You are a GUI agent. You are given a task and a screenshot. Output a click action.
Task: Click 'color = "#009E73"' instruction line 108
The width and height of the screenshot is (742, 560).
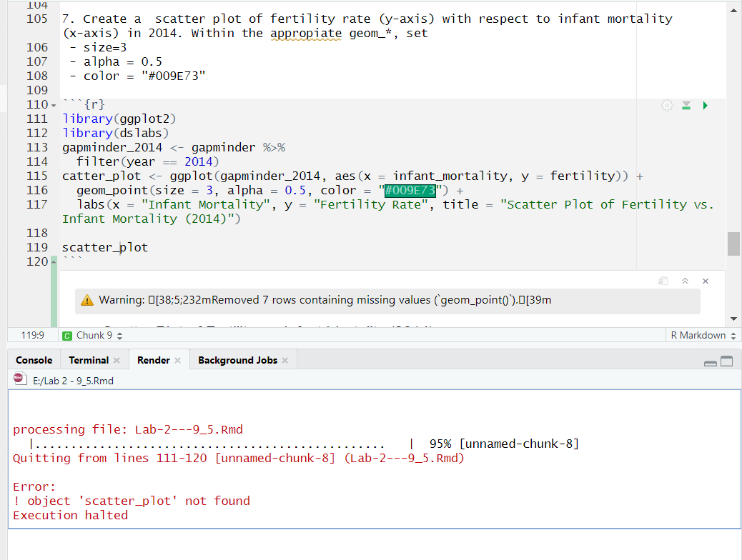144,76
